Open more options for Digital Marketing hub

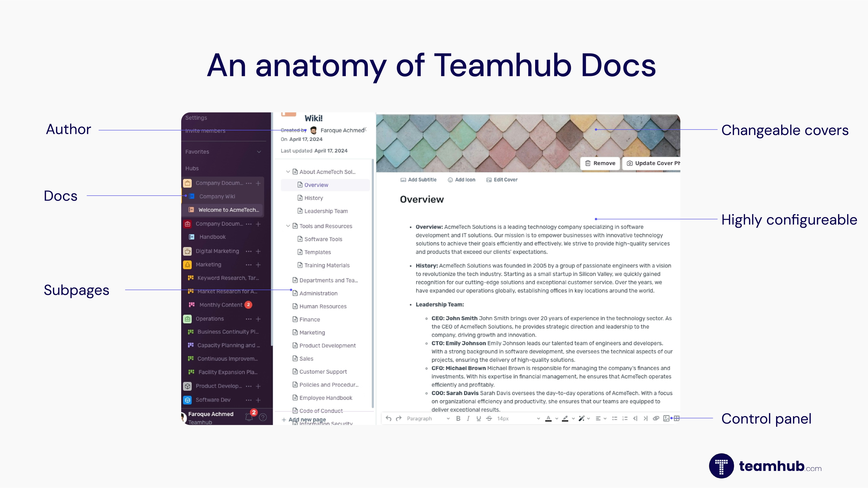click(x=249, y=251)
